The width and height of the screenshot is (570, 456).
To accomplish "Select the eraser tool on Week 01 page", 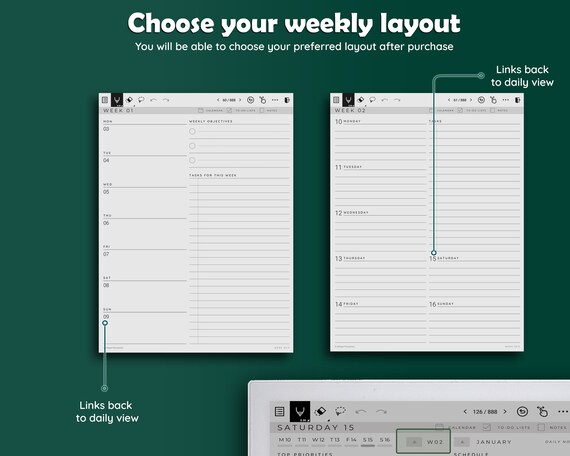I will pos(129,100).
